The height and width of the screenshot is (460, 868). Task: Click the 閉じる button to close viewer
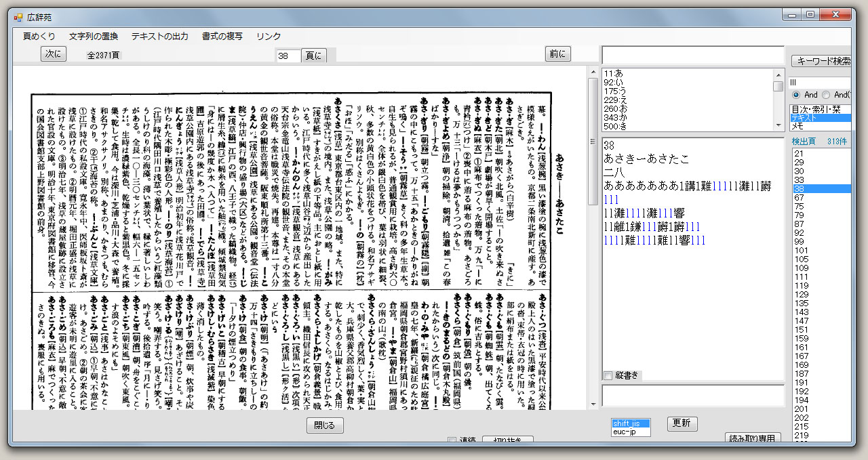point(325,425)
